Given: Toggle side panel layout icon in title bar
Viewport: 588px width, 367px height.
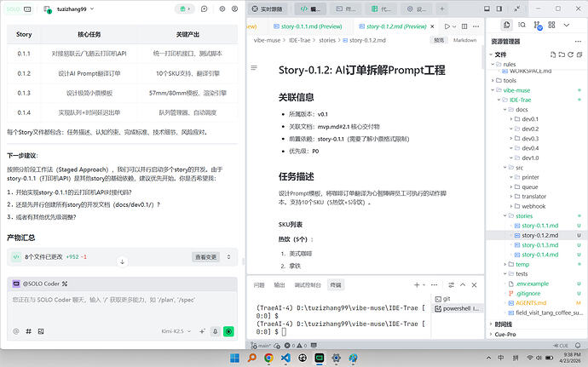Looking at the screenshot, I should tap(499, 9).
